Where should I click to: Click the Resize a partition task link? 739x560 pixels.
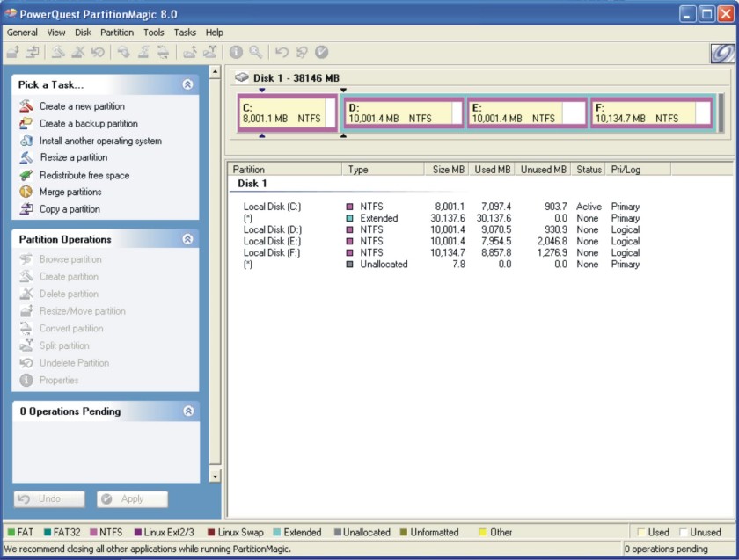74,157
